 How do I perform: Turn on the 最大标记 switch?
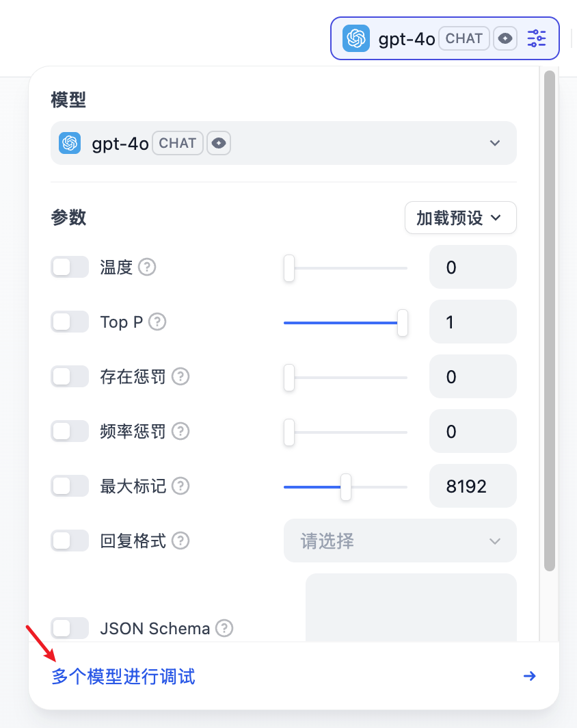[70, 486]
